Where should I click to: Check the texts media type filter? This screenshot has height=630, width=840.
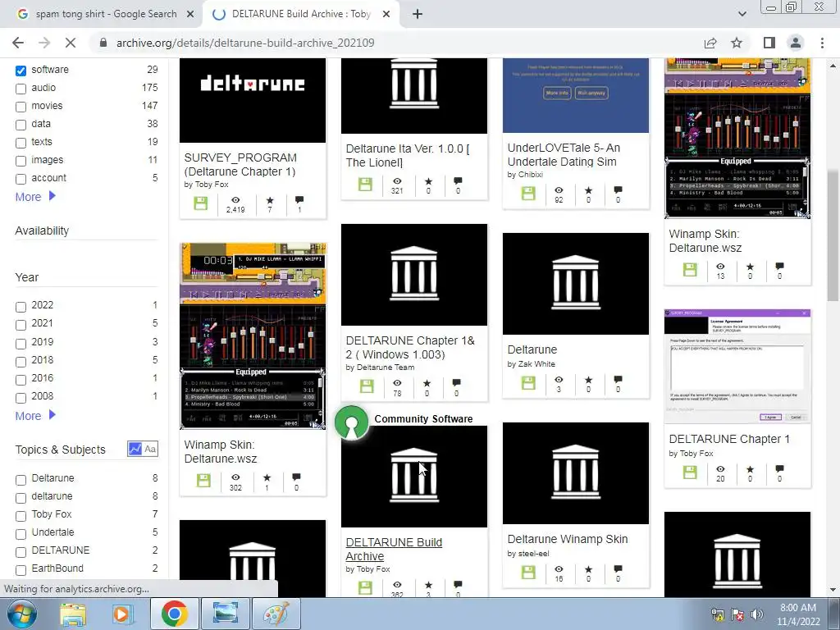coord(21,143)
